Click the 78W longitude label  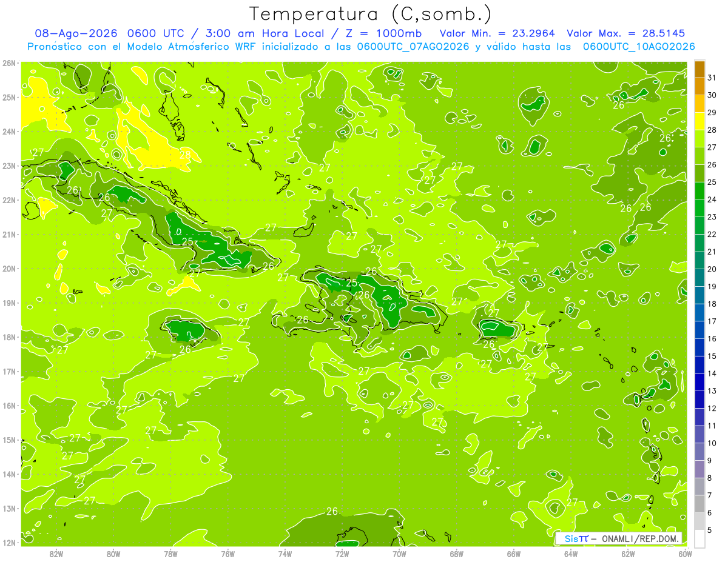(x=170, y=554)
